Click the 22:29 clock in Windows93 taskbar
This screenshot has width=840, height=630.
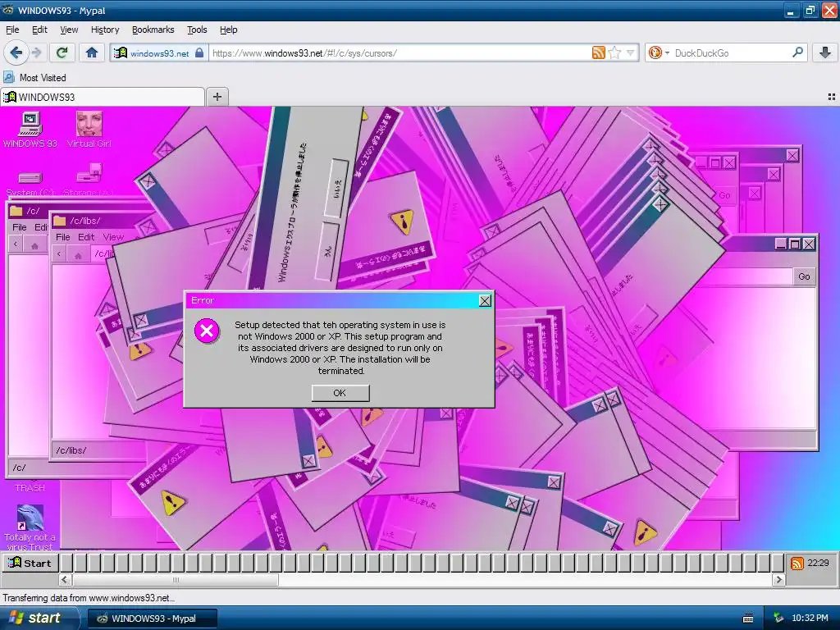point(818,563)
